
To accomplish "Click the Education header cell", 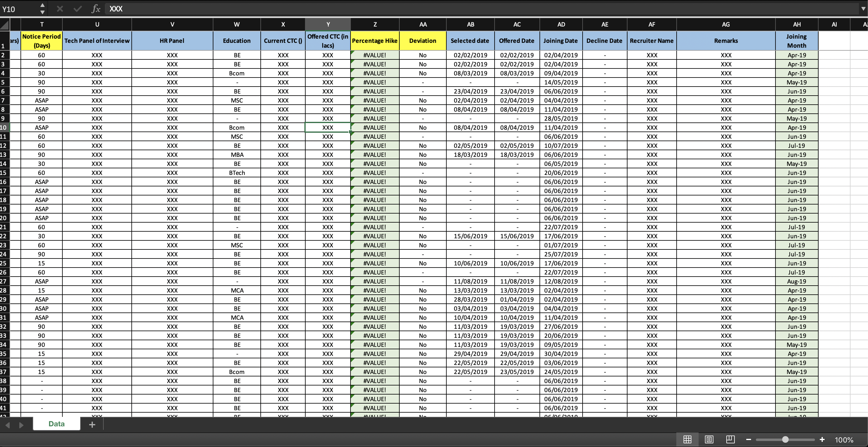I will 237,41.
